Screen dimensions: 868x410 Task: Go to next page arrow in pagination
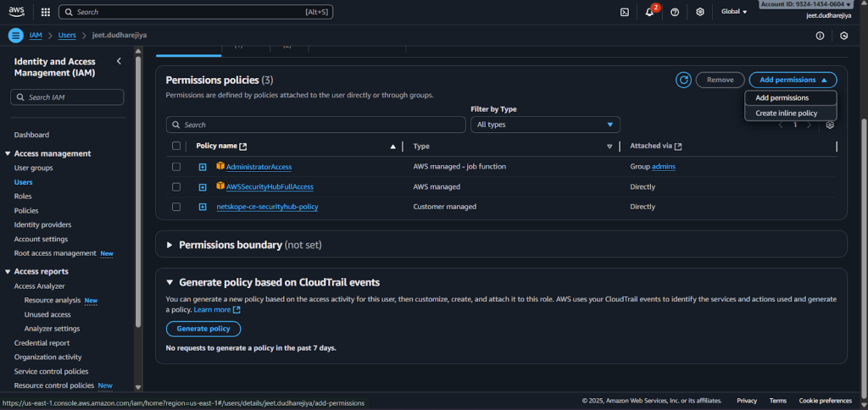tap(810, 125)
